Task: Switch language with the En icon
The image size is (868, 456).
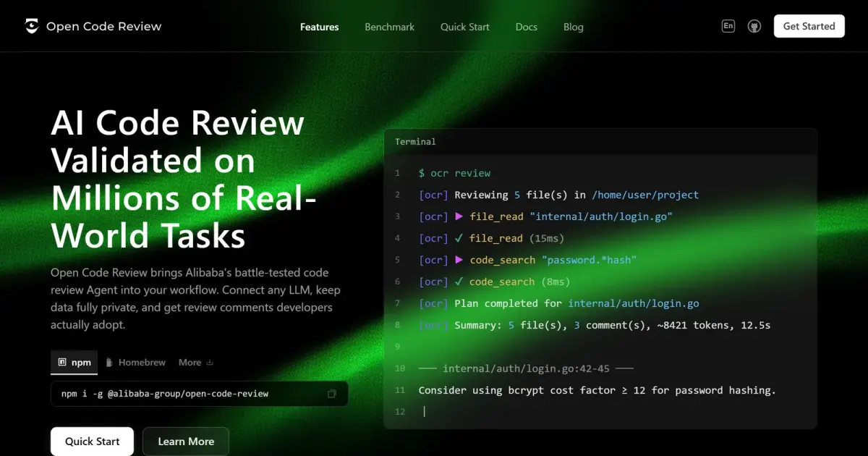Action: point(728,26)
